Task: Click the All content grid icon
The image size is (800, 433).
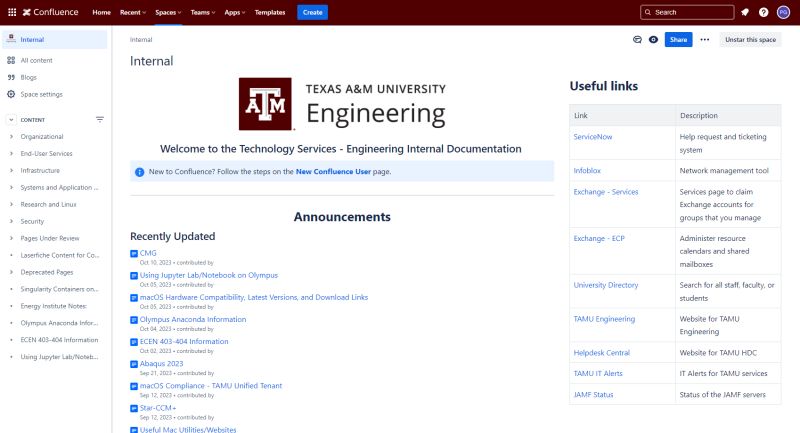Action: coord(11,60)
